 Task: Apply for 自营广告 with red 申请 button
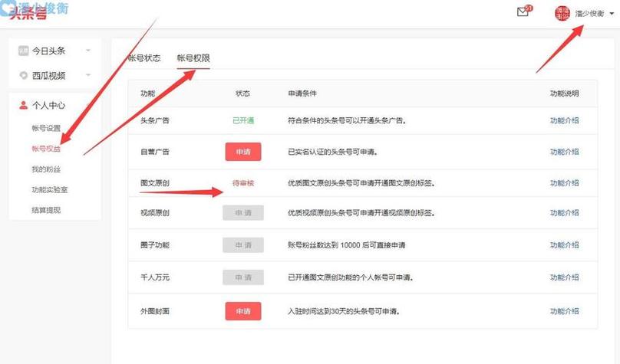point(243,152)
